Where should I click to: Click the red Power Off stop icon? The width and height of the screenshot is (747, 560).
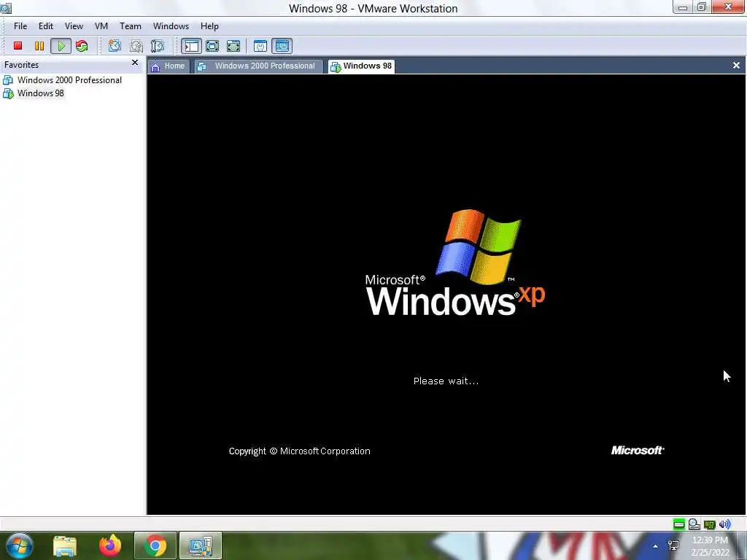tap(18, 46)
